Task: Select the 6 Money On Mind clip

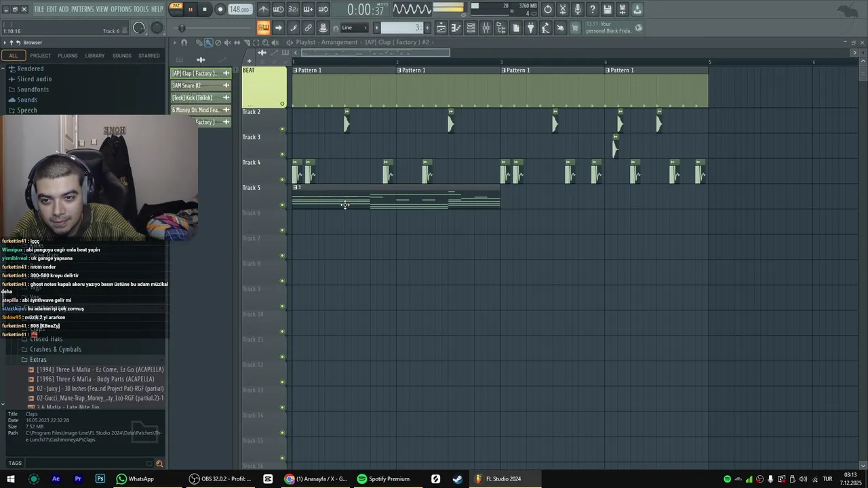Action: (201, 110)
